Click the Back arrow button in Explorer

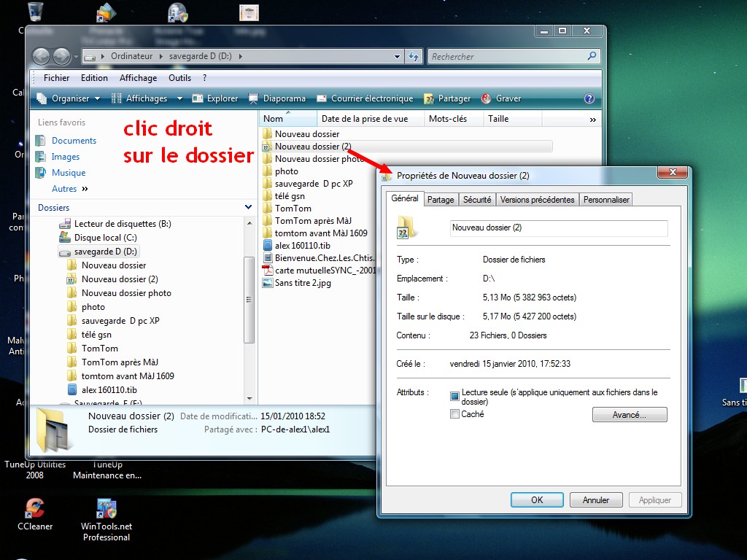[x=42, y=57]
